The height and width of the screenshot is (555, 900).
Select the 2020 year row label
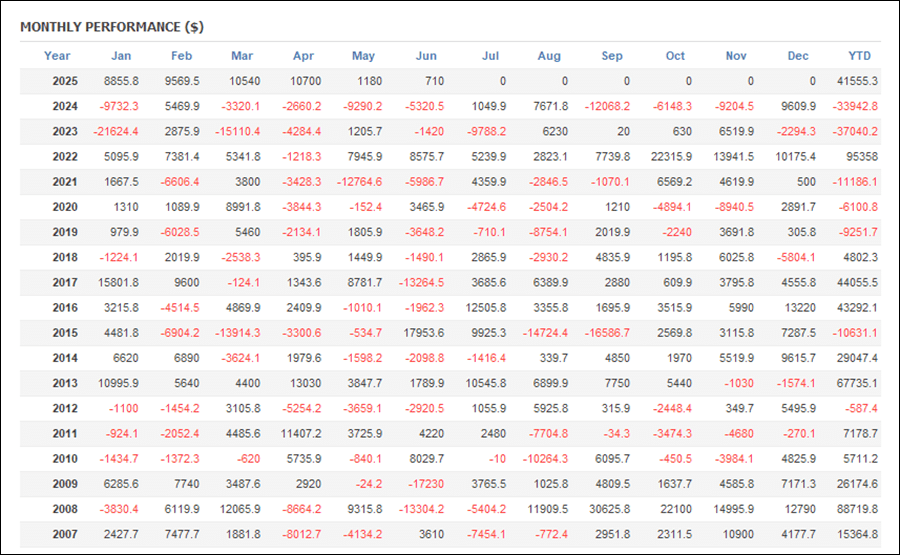[65, 207]
